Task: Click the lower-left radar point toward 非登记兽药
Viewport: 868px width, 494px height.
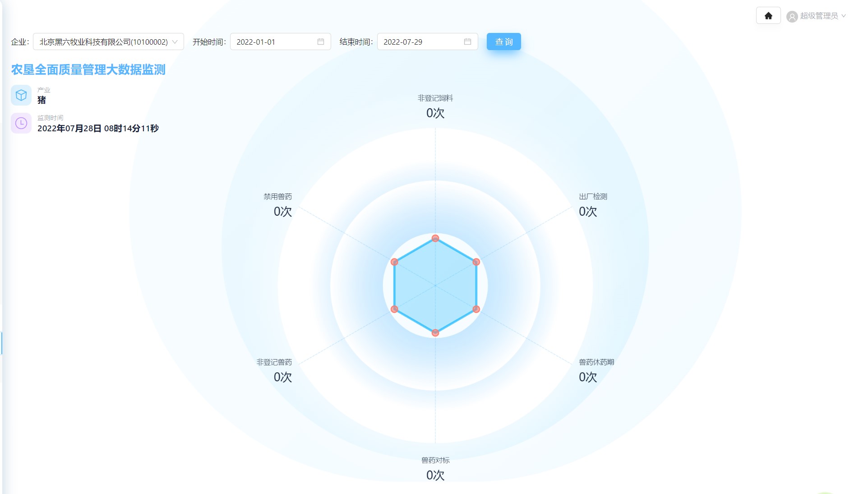Action: (x=394, y=309)
